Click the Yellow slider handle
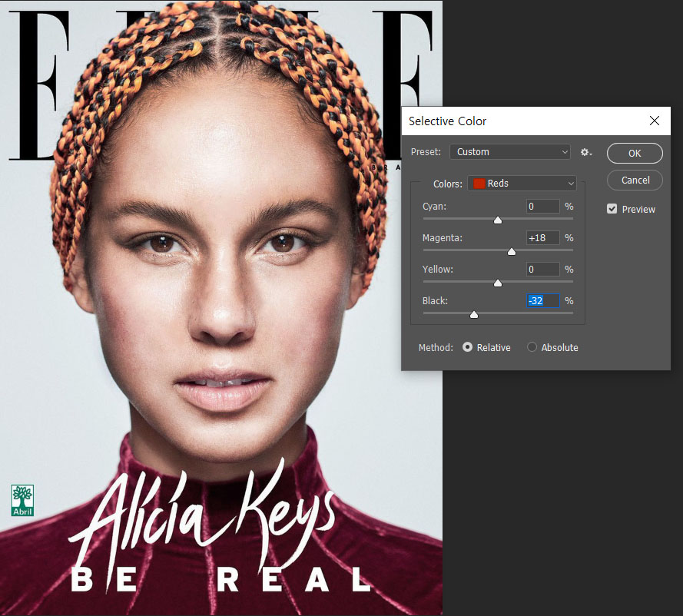 pyautogui.click(x=497, y=283)
